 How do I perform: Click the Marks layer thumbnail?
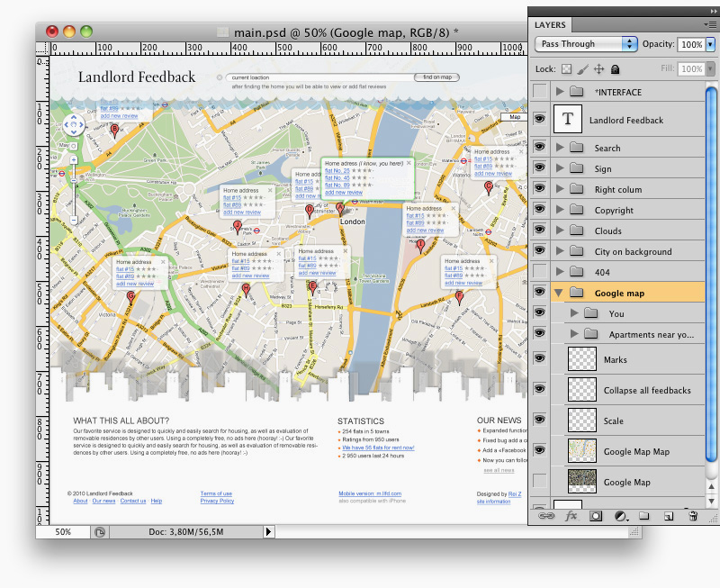tap(582, 358)
